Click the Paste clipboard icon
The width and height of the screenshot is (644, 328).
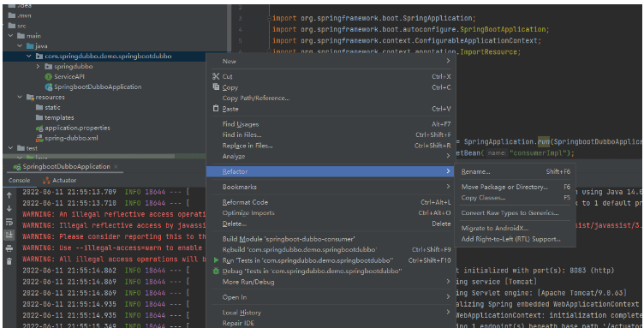point(216,109)
